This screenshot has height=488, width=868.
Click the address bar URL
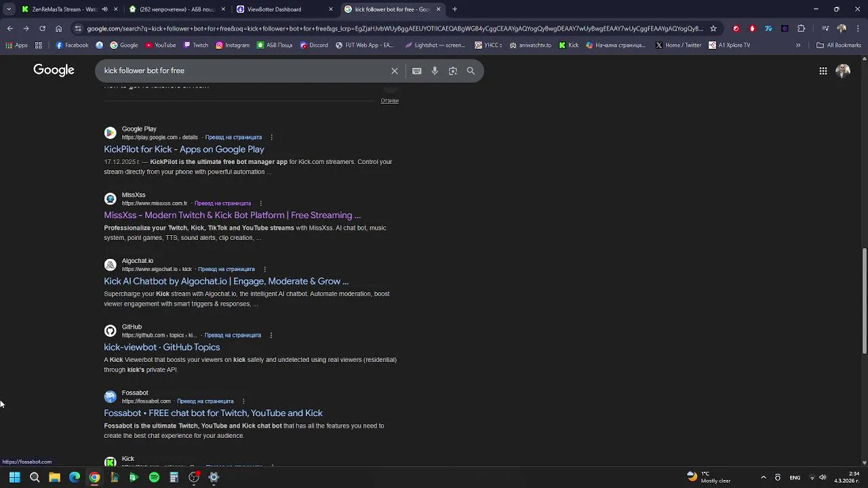click(x=395, y=28)
